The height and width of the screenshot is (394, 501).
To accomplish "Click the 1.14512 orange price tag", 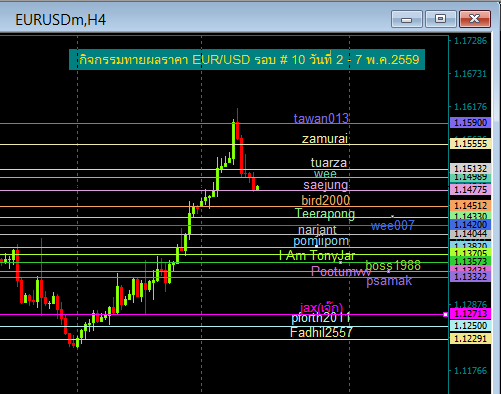I will coord(470,205).
